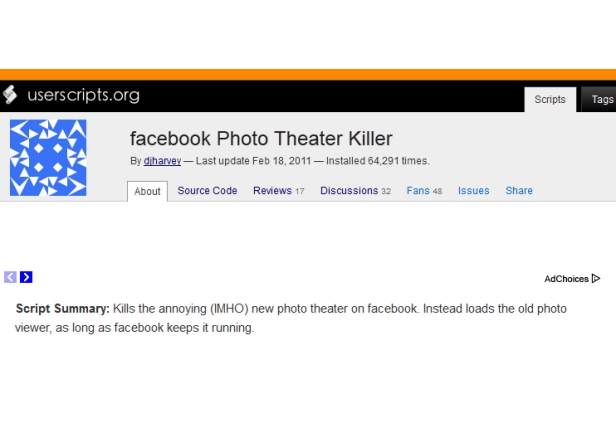This screenshot has height=425, width=616.
Task: Click the userscripts.org logo icon
Action: click(10, 95)
